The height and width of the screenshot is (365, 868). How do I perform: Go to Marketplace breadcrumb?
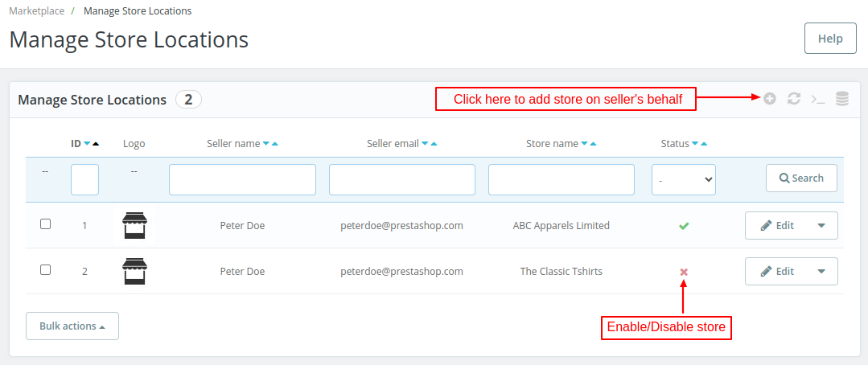coord(36,11)
